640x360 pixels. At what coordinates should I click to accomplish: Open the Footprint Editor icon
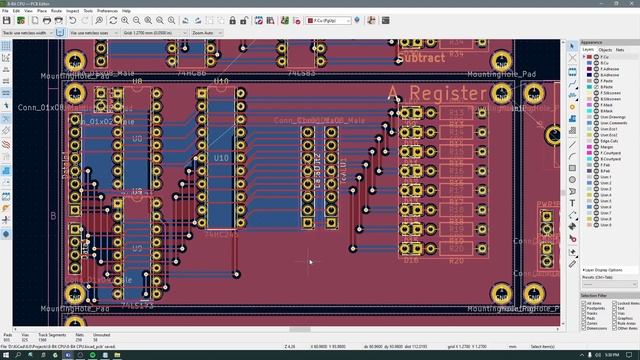pyautogui.click(x=259, y=20)
